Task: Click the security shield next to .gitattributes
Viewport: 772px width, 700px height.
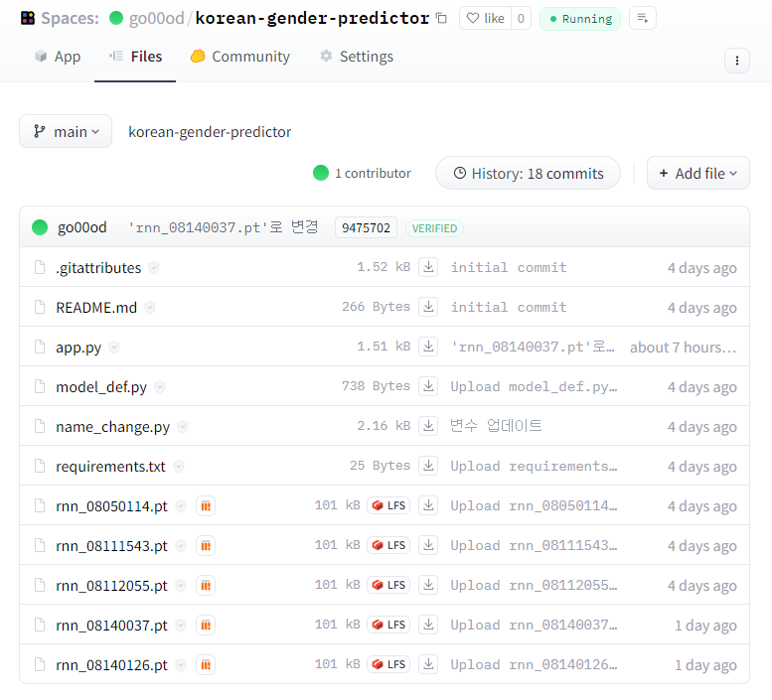Action: pos(154,268)
